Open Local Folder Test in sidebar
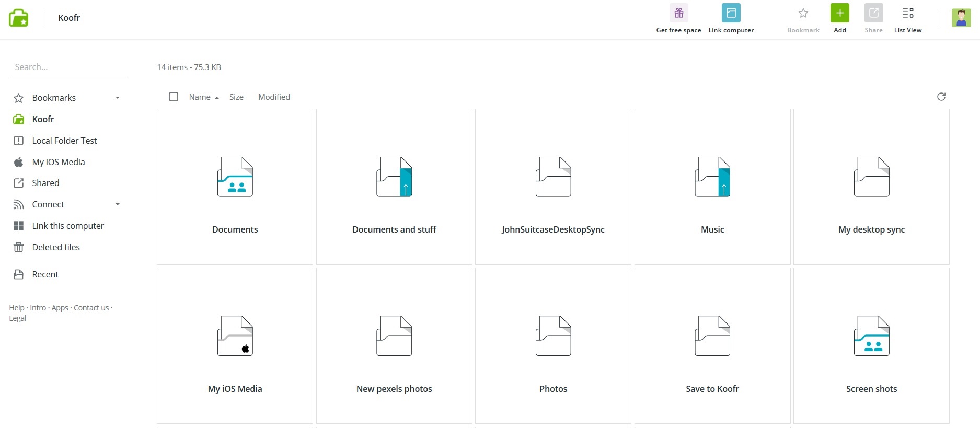Image resolution: width=980 pixels, height=428 pixels. coord(64,141)
